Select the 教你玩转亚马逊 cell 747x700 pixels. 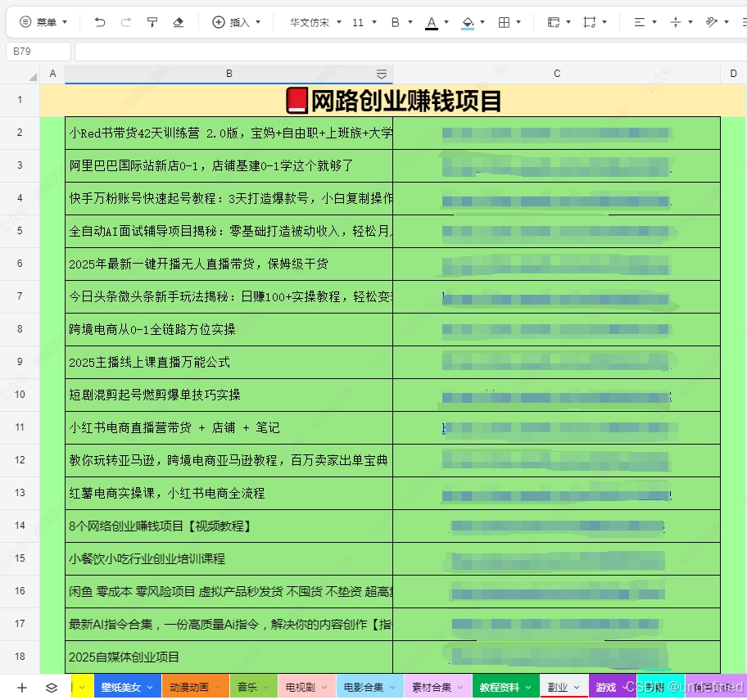click(229, 460)
